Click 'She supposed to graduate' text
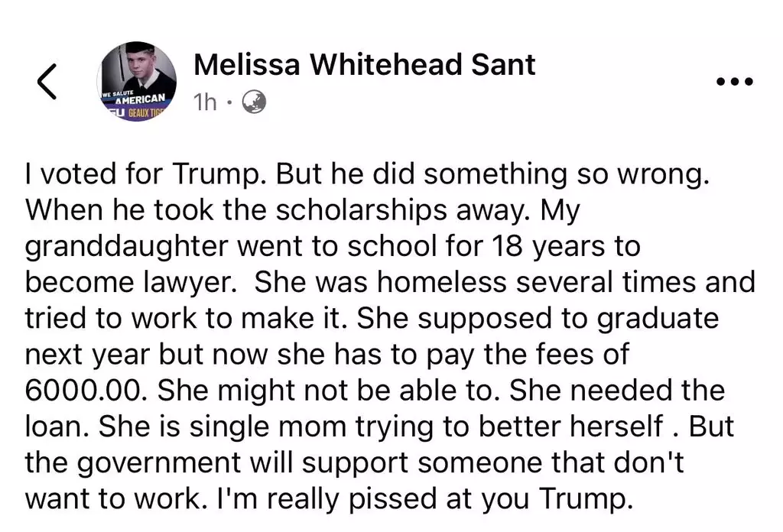783x532 pixels. (538, 319)
